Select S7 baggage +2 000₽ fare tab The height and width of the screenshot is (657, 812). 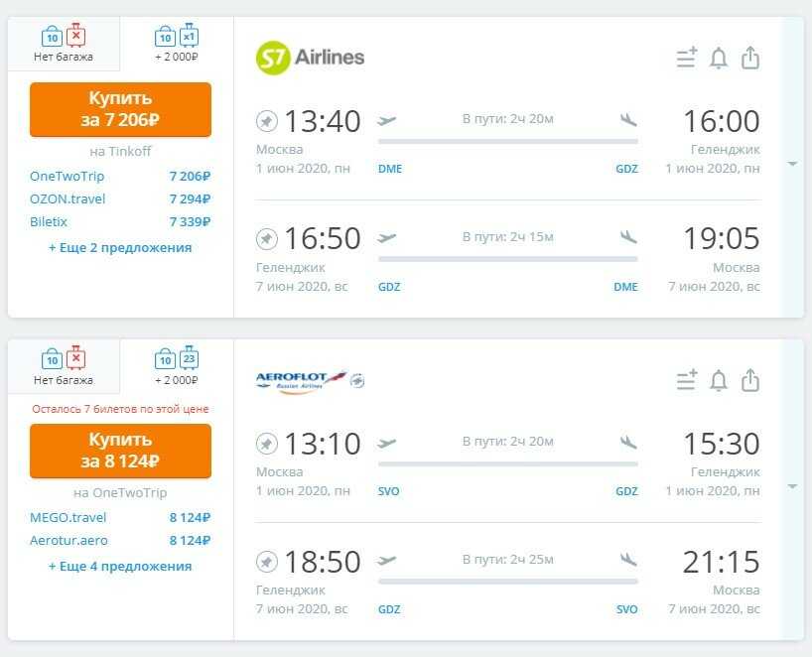pyautogui.click(x=177, y=44)
